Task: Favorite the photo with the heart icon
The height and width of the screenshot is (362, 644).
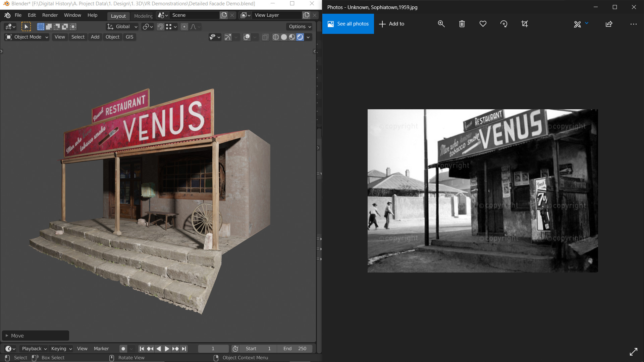Action: 483,24
